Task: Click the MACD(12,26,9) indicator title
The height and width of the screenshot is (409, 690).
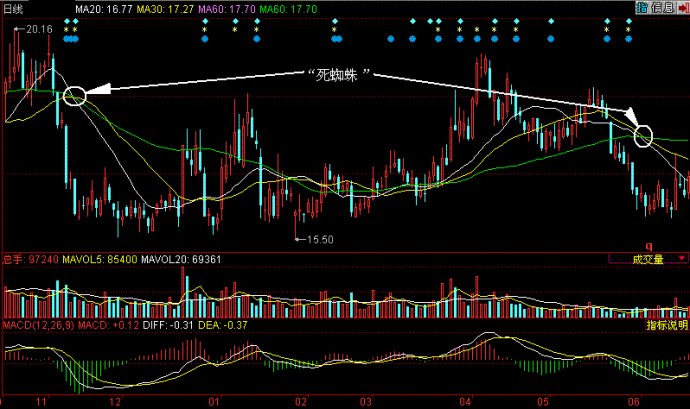Action: (x=39, y=325)
